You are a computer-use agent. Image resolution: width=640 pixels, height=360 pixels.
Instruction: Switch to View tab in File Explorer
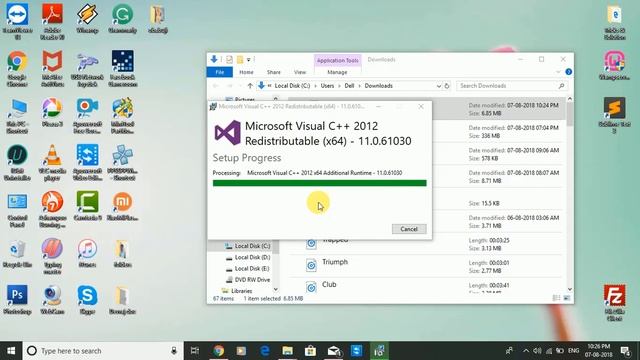click(x=300, y=72)
